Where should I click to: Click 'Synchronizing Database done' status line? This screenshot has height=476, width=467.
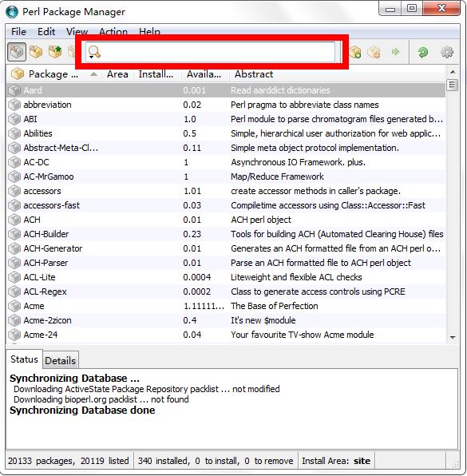82,411
